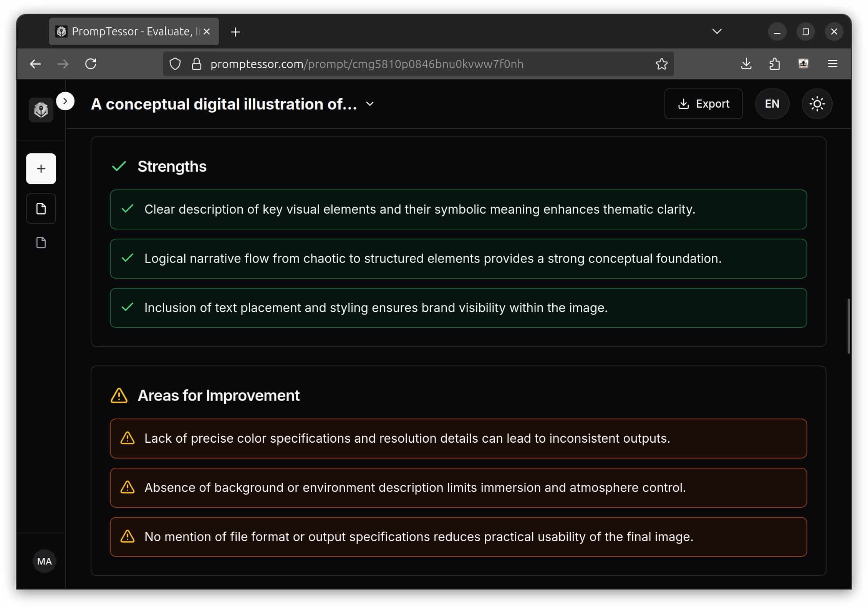This screenshot has width=868, height=608.
Task: Expand the sidebar with the arrow button
Action: (x=65, y=101)
